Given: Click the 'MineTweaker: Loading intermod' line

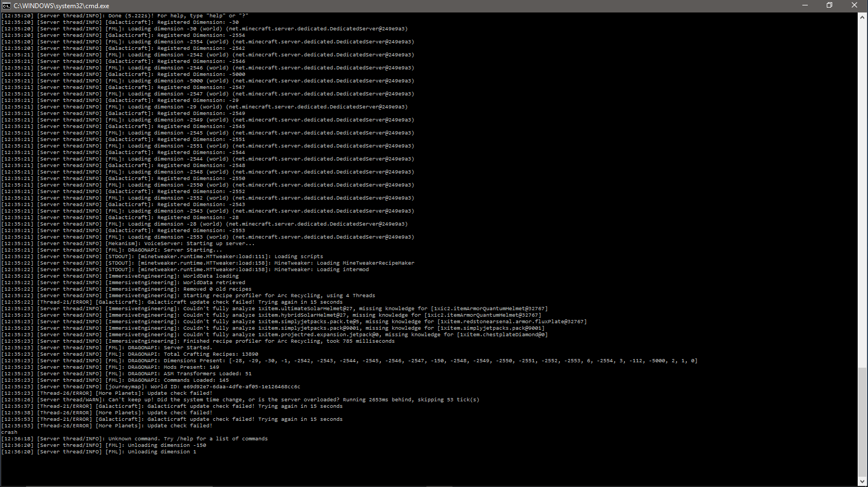Looking at the screenshot, I should [x=185, y=270].
